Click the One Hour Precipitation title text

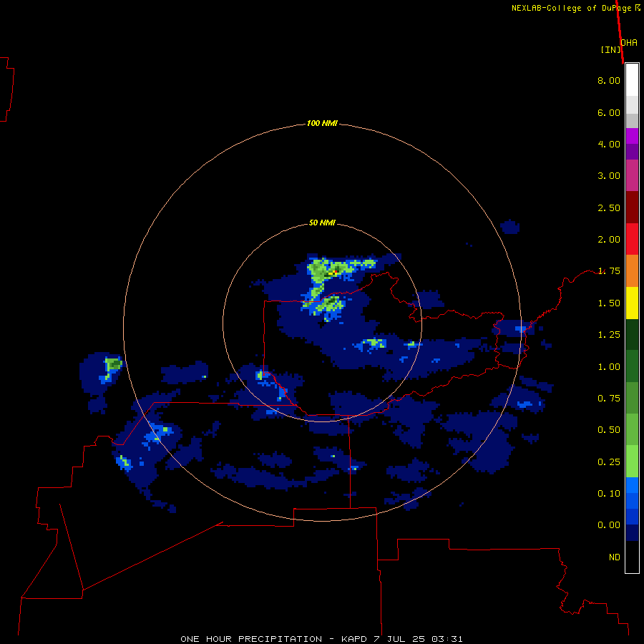(x=251, y=639)
